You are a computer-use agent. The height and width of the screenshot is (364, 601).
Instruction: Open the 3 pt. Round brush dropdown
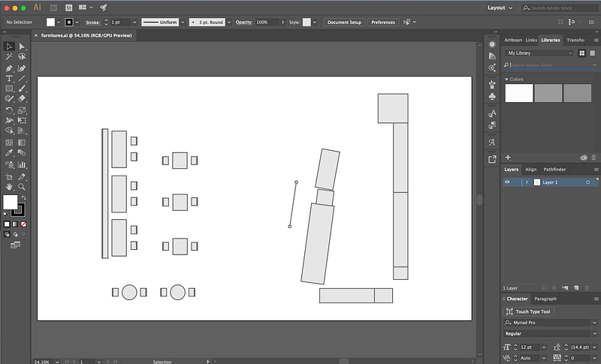pyautogui.click(x=229, y=23)
